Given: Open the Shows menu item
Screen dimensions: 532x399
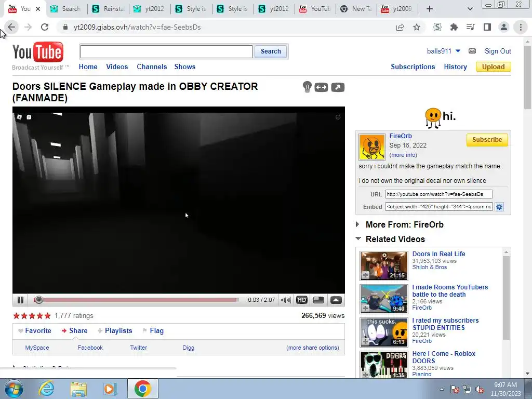Looking at the screenshot, I should pos(185,67).
